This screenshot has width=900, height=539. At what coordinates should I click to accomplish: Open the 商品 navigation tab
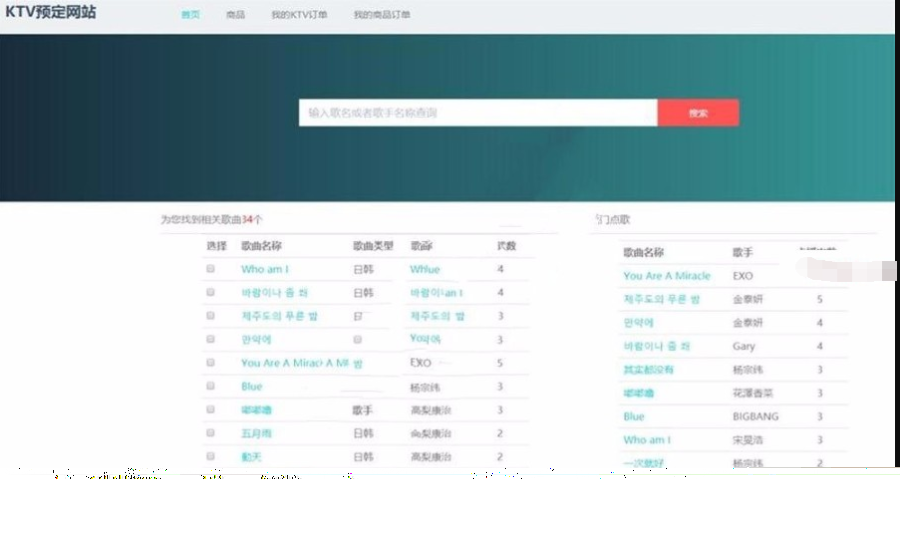point(235,14)
